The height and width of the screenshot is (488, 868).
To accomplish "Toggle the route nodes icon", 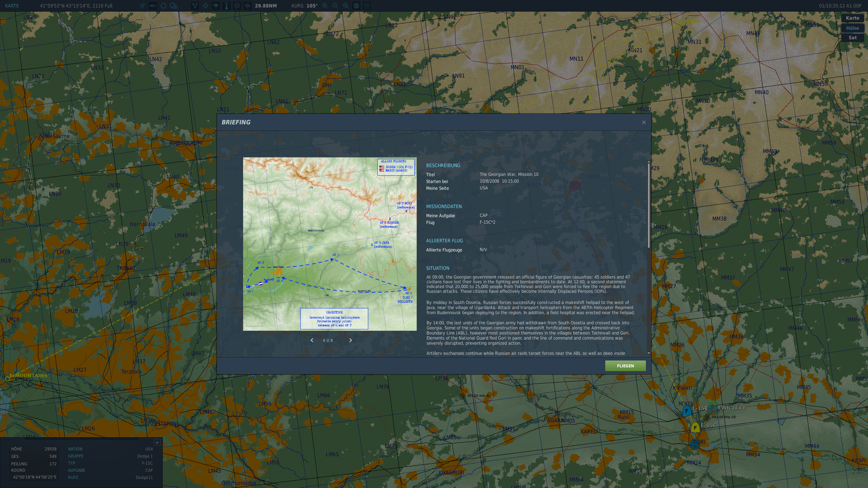I will click(195, 6).
